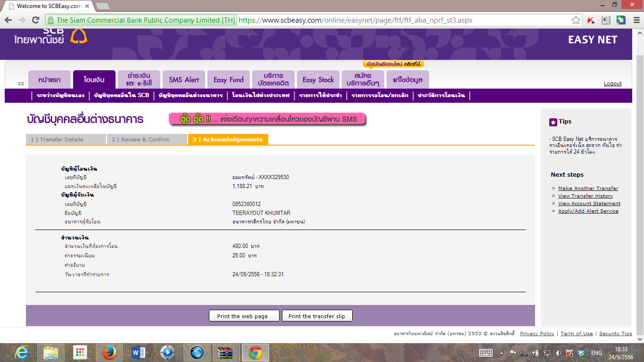This screenshot has width=644, height=362.
Task: Show hidden system tray icons
Action: click(501, 353)
